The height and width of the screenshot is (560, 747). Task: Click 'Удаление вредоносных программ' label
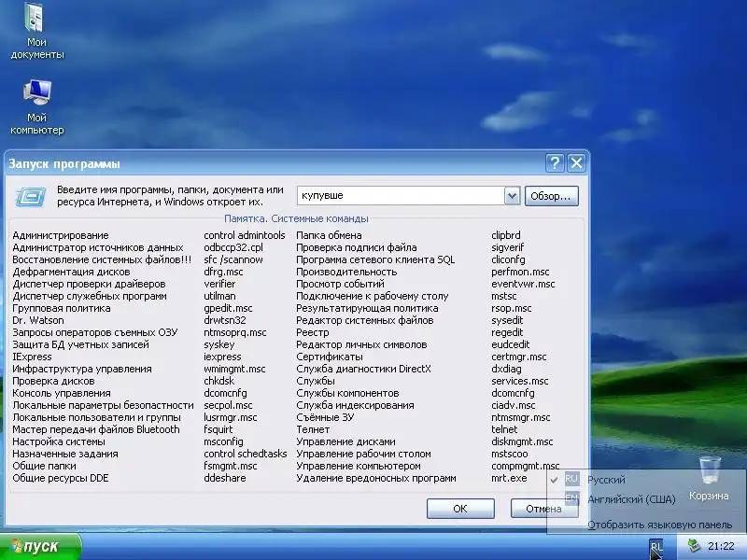point(376,478)
